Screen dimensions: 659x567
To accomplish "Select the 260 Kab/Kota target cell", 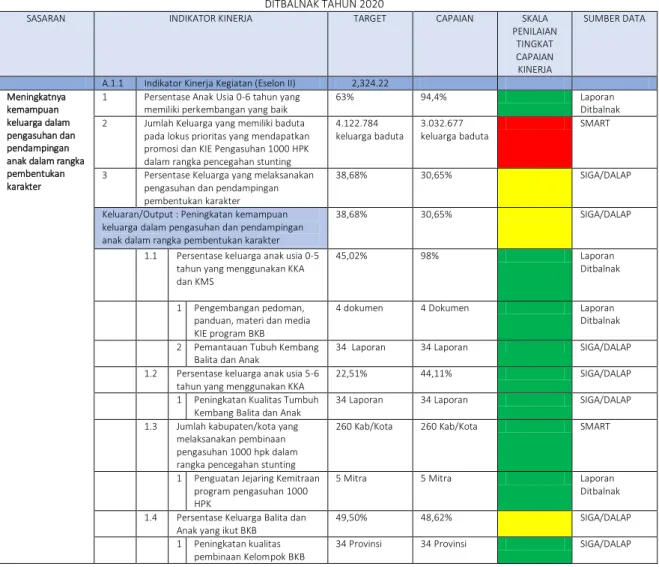I will (370, 446).
